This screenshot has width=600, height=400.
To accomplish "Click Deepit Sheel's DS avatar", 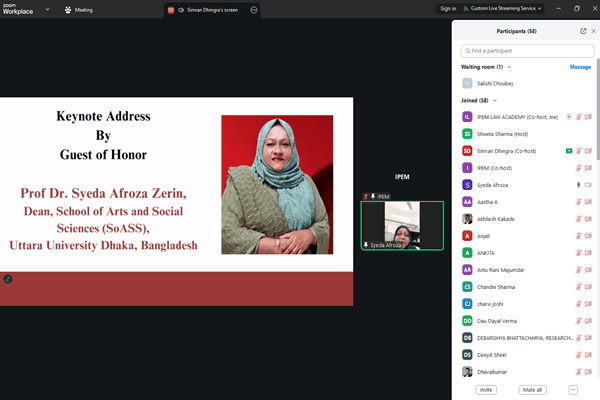I will 467,355.
